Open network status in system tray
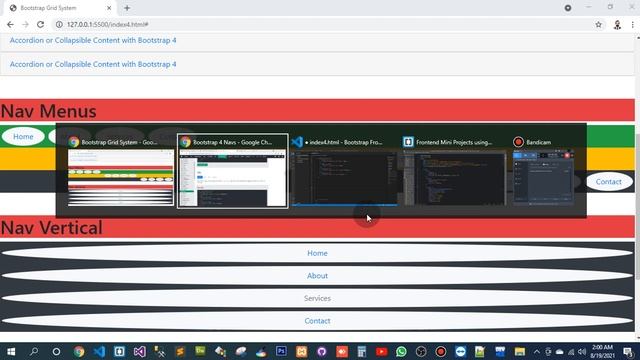The width and height of the screenshot is (640, 360). [571, 352]
